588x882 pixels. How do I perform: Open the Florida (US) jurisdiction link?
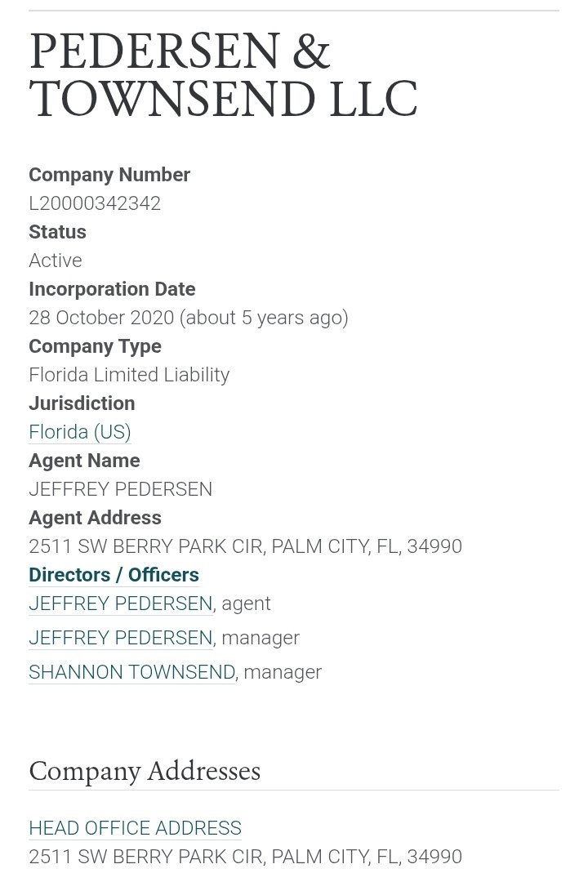tap(79, 432)
